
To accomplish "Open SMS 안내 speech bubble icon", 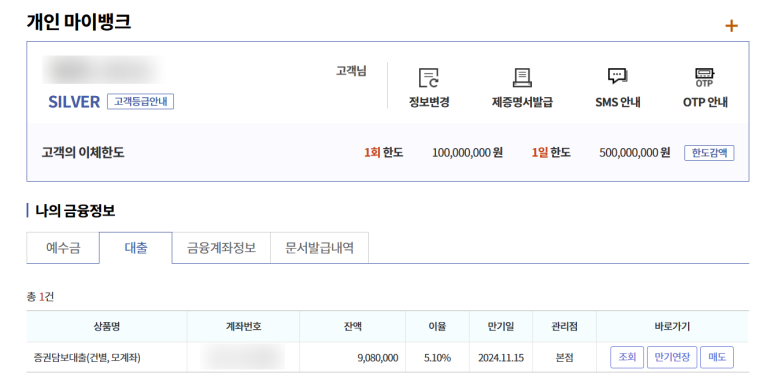I will pyautogui.click(x=617, y=76).
